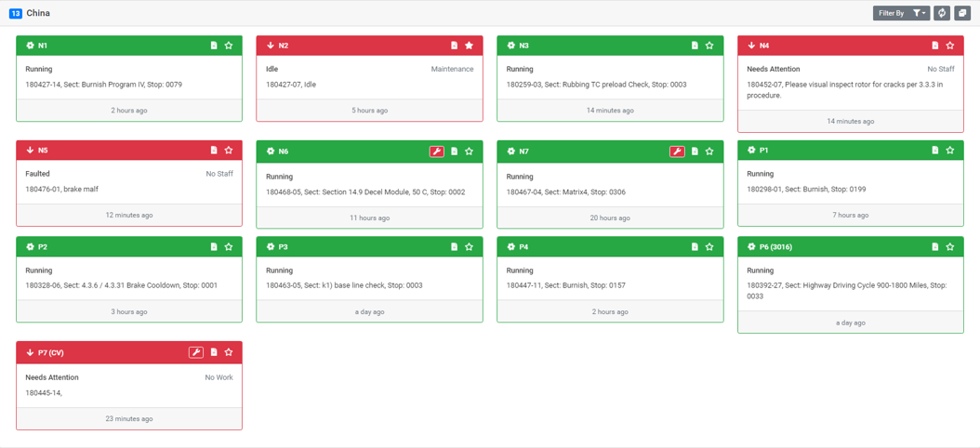Image resolution: width=980 pixels, height=448 pixels.
Task: Click the copy windows icon in header
Action: [962, 13]
